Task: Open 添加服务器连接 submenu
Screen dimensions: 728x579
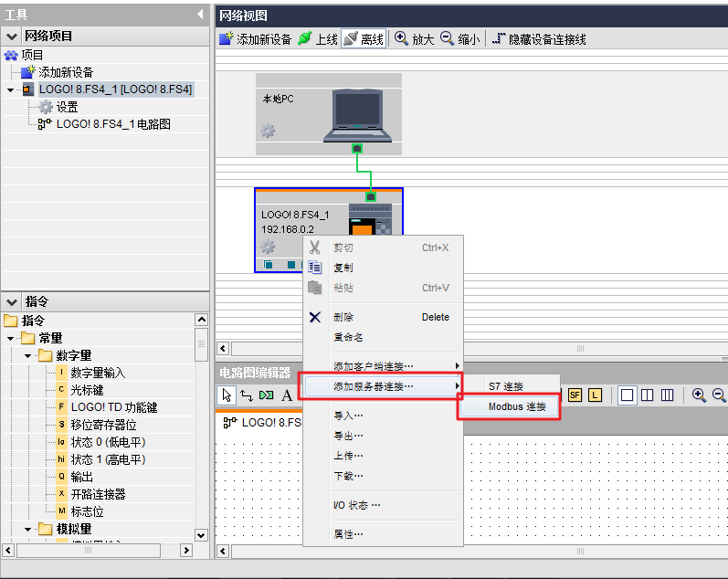Action: (383, 386)
